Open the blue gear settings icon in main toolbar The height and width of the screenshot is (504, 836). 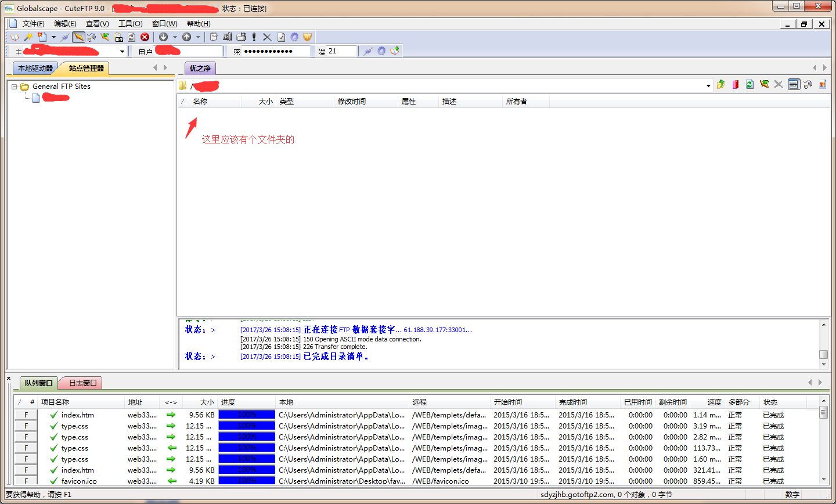pyautogui.click(x=294, y=37)
